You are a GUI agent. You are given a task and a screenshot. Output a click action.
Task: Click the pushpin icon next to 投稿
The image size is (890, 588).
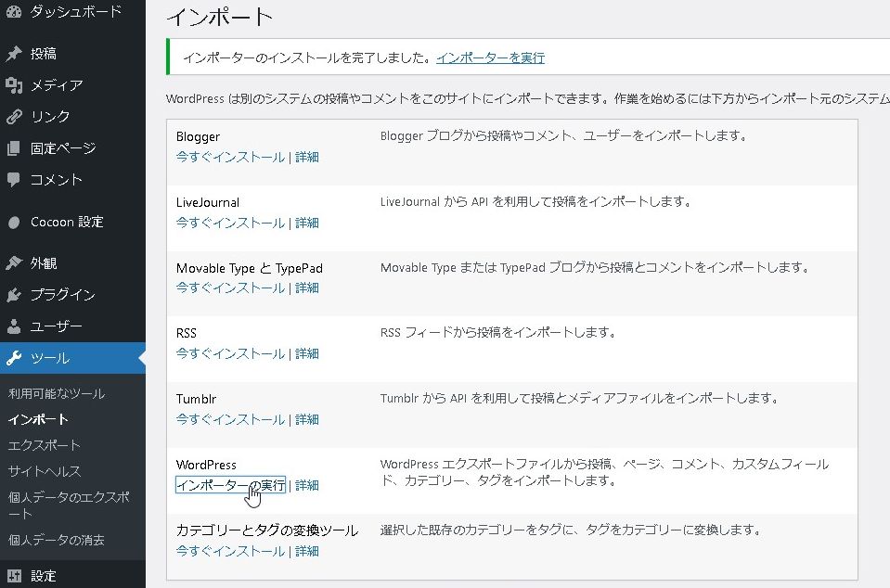click(x=14, y=54)
